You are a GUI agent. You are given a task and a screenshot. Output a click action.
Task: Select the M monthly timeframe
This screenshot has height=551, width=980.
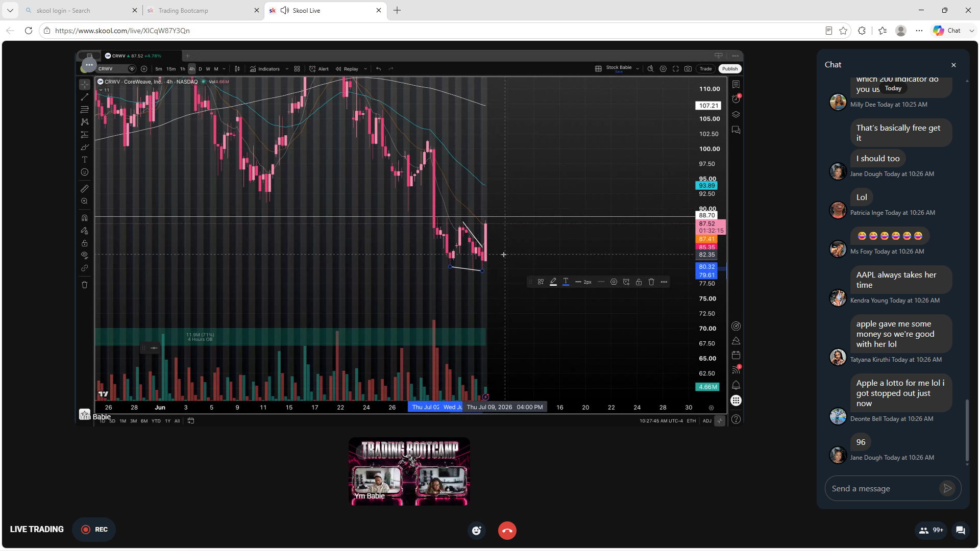216,69
